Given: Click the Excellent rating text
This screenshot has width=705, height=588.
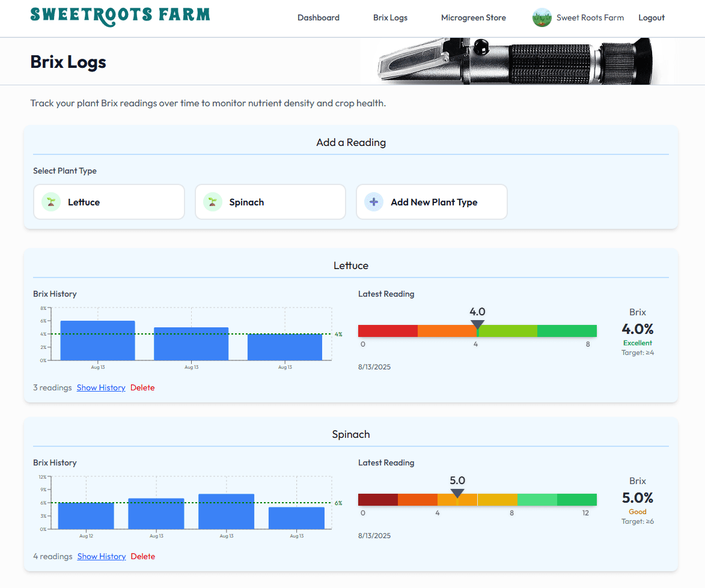Looking at the screenshot, I should coord(638,343).
